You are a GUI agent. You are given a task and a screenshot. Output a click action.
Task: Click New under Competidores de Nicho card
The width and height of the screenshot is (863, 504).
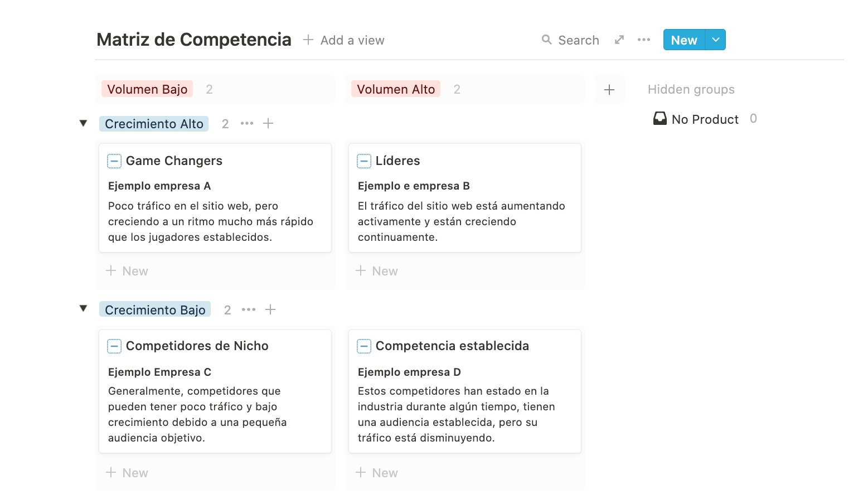click(x=127, y=473)
